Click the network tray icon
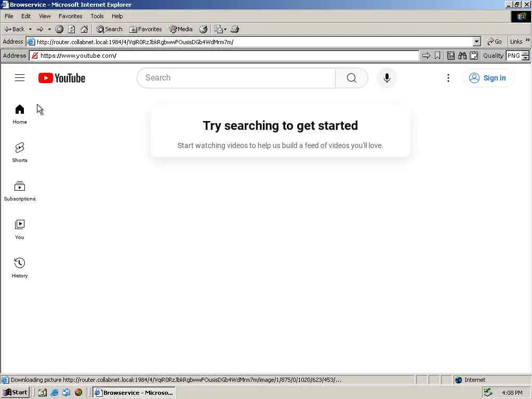Viewport: 532px width, 399px height. [488, 393]
